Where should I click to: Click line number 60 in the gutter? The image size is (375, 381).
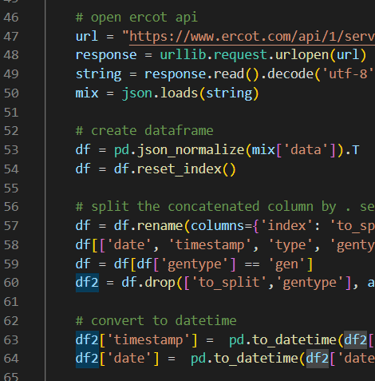(11, 283)
